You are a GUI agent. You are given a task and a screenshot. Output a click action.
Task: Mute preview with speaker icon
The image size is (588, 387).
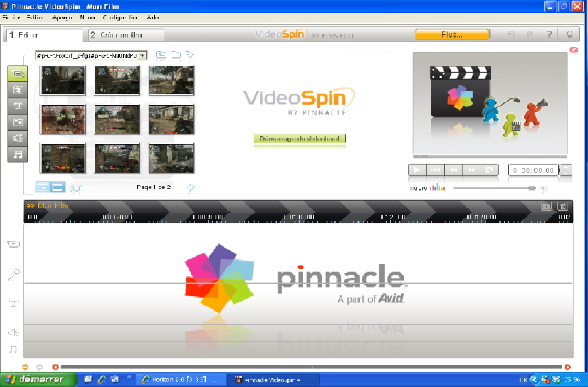click(545, 188)
